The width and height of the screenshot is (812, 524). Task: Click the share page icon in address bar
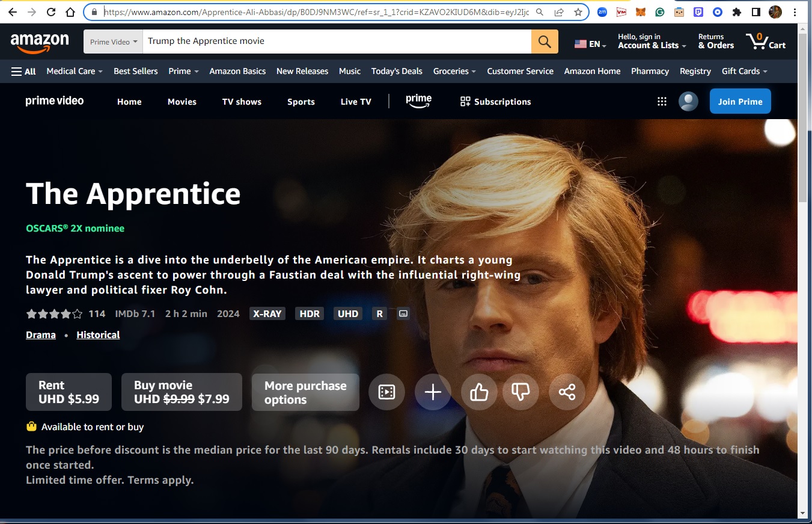point(559,12)
